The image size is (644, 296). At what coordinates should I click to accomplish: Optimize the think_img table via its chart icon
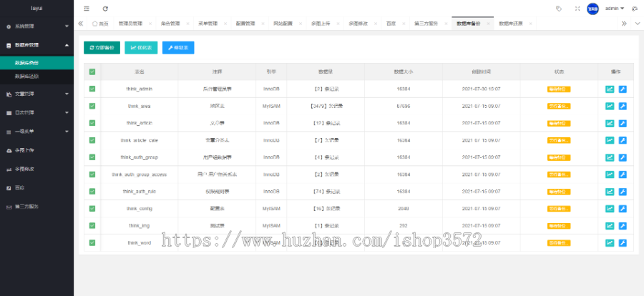pos(610,226)
